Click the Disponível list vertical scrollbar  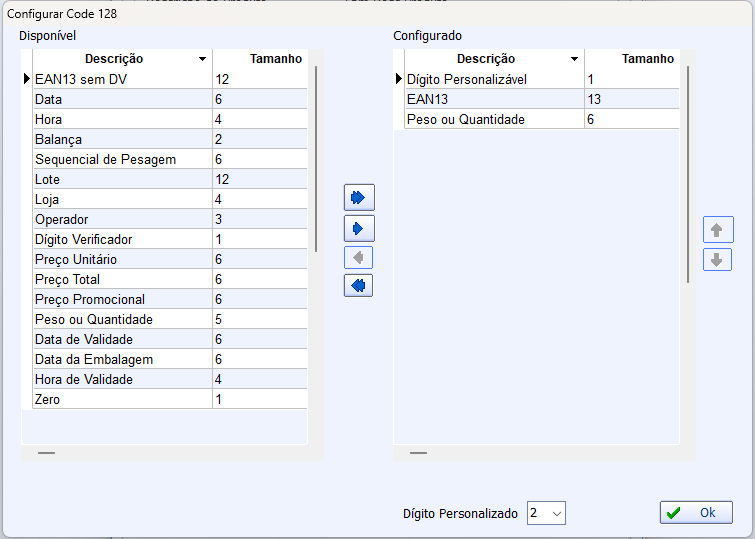316,160
